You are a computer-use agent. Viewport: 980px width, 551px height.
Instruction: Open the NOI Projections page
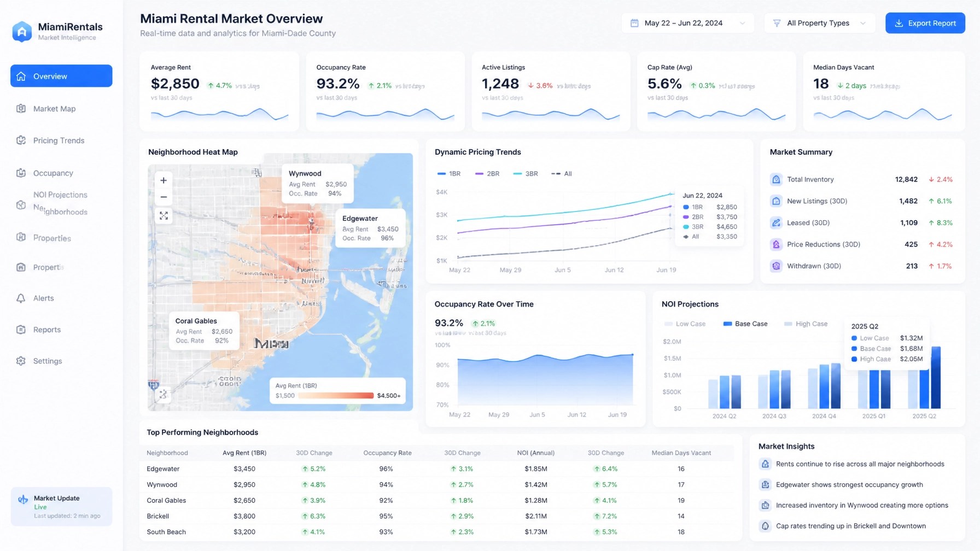point(60,195)
